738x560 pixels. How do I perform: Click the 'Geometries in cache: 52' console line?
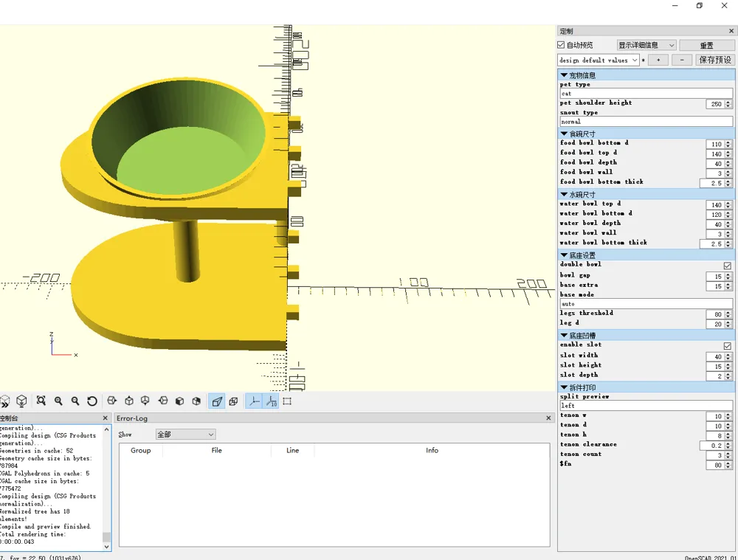37,451
